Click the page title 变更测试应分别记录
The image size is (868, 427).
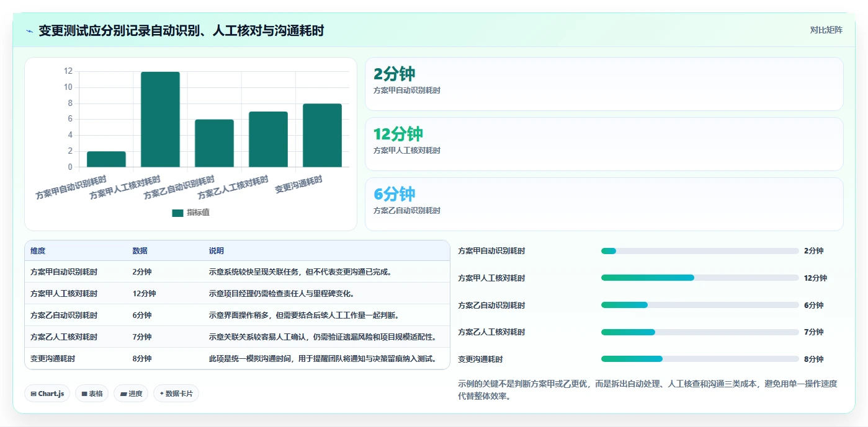pos(181,31)
